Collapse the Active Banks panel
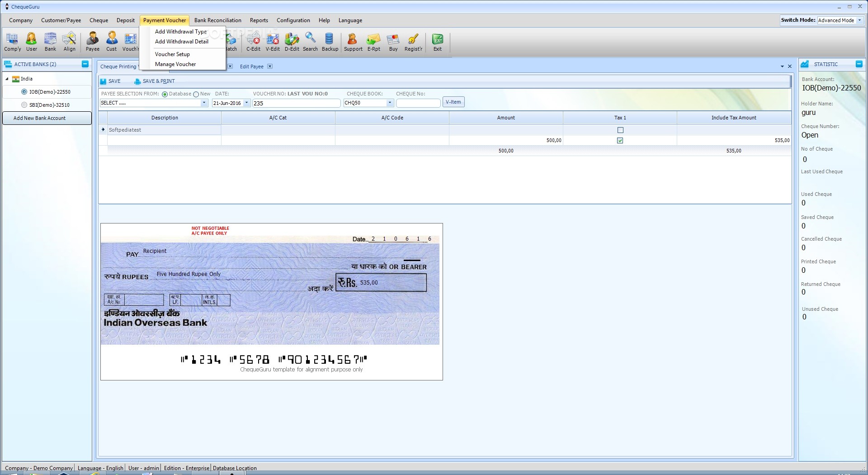868x475 pixels. coord(85,64)
